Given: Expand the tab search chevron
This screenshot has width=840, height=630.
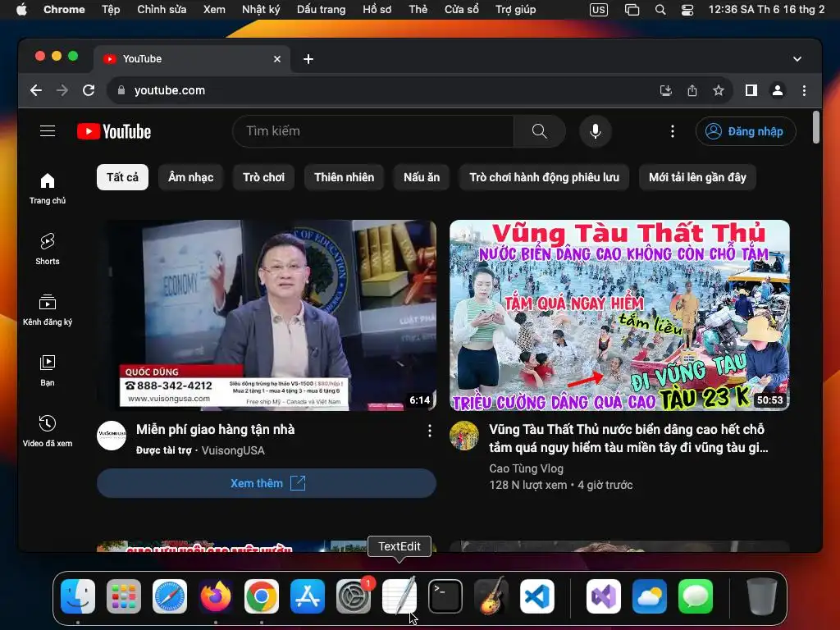Looking at the screenshot, I should tap(797, 59).
